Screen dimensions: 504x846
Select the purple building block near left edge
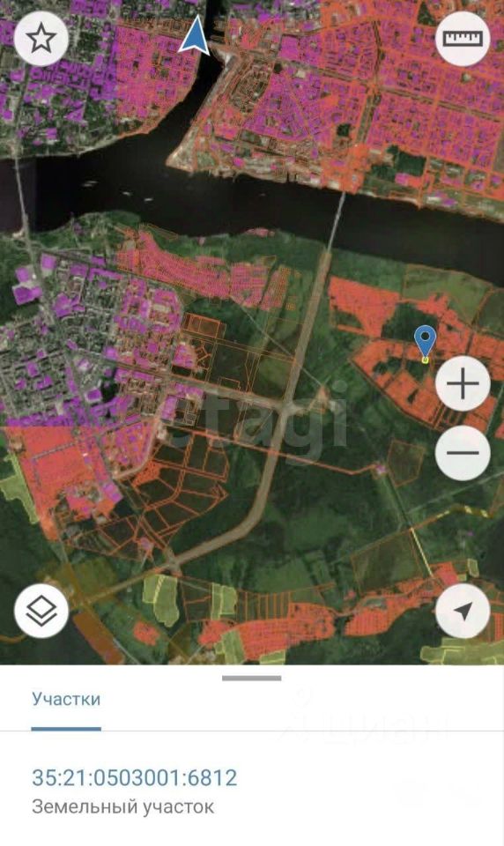(27, 285)
